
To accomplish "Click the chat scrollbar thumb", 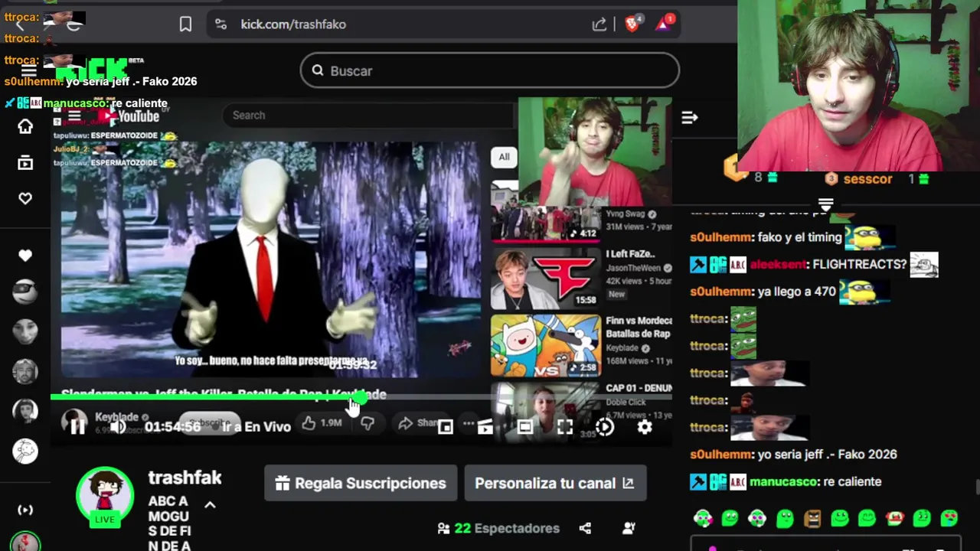I will (x=977, y=487).
